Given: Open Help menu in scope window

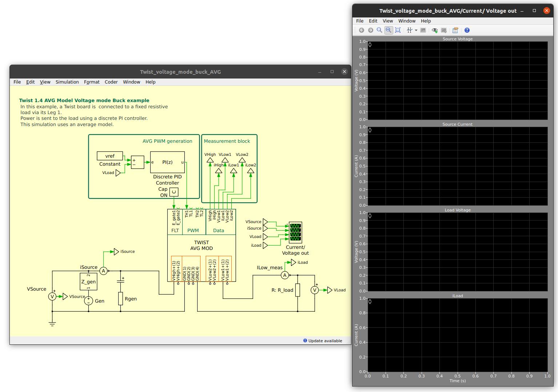Looking at the screenshot, I should [x=426, y=21].
